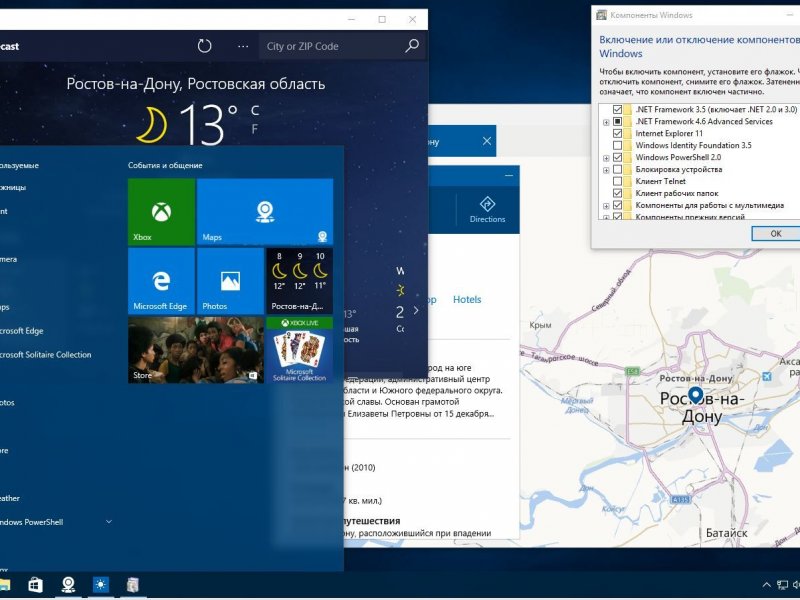Switch to Maps from the taskbar
The width and height of the screenshot is (800, 600).
click(68, 585)
